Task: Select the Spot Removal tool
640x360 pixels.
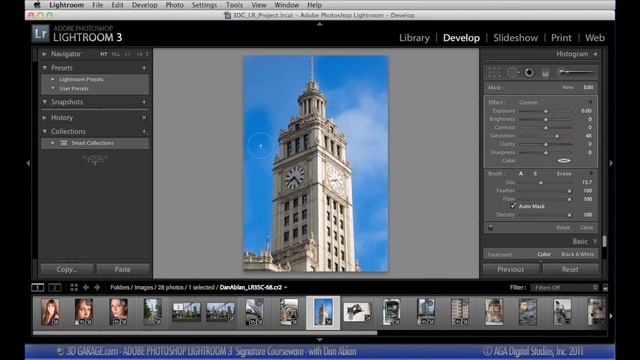Action: 513,73
